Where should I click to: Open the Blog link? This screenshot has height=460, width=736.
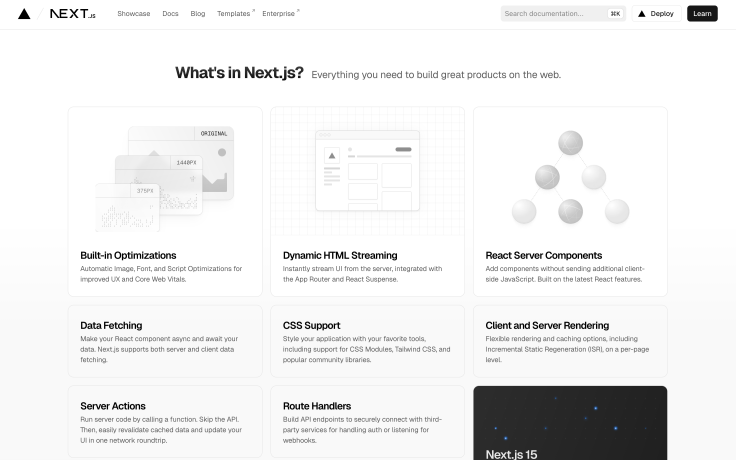click(198, 14)
